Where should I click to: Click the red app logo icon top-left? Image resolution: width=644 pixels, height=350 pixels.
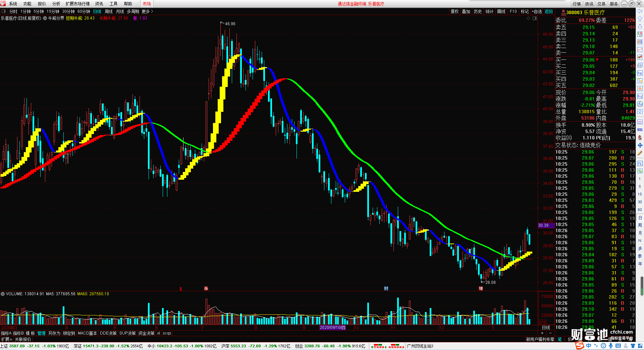tap(3, 4)
